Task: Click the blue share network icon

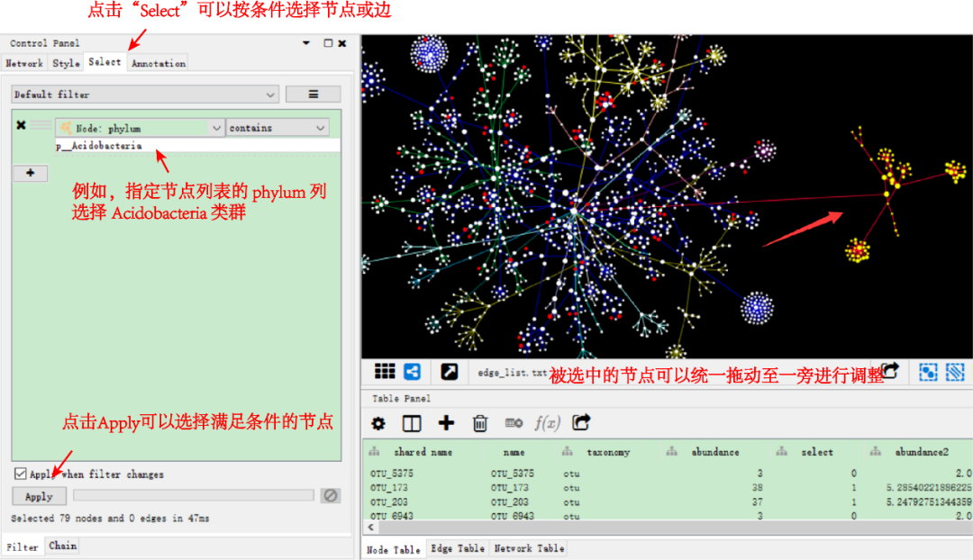Action: [412, 371]
